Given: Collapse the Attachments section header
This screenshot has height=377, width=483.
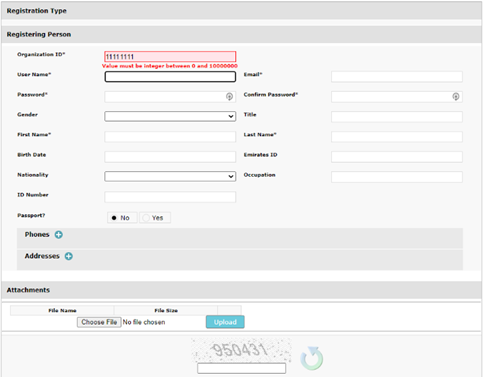Looking at the screenshot, I should (x=241, y=290).
